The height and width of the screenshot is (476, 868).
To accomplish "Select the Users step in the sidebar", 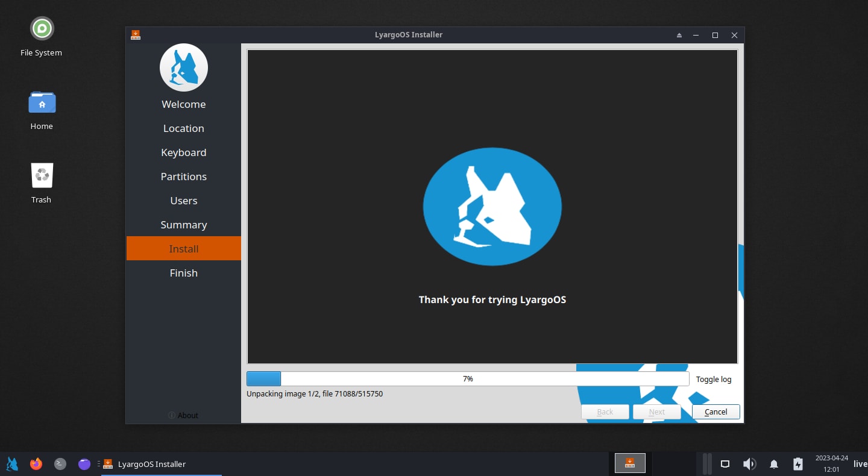I will 184,201.
